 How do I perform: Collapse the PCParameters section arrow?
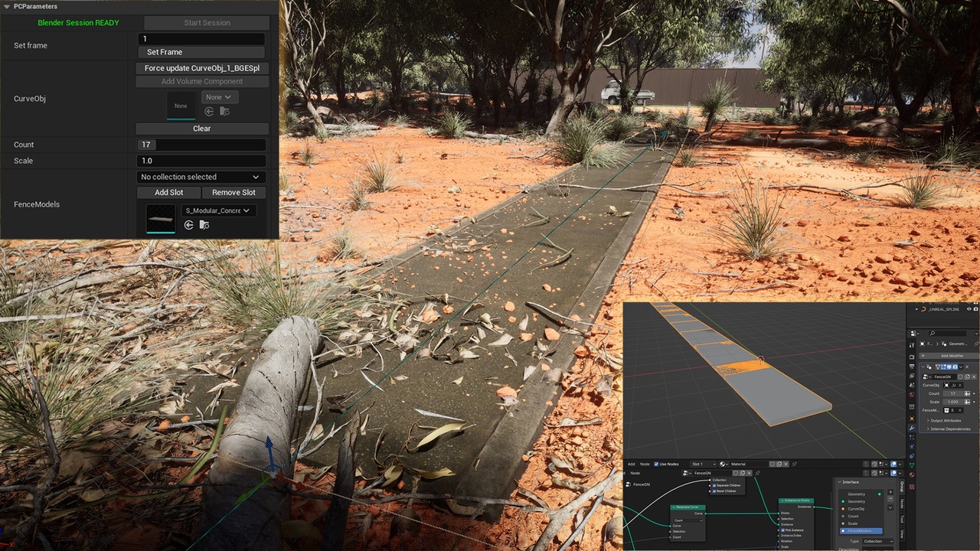click(x=7, y=6)
